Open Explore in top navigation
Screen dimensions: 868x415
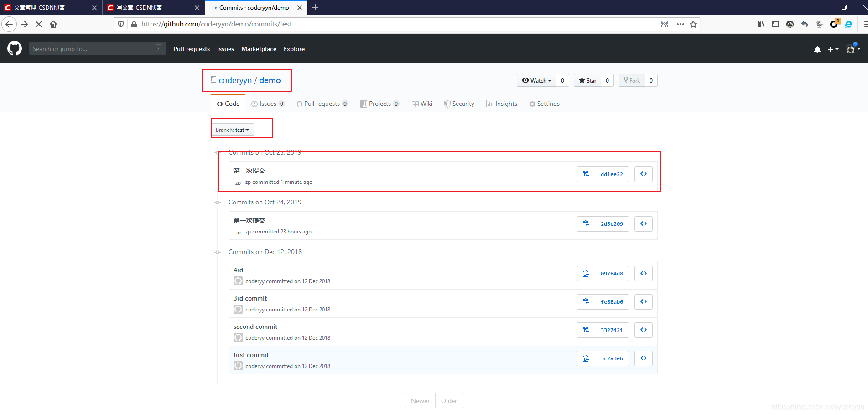coord(294,49)
